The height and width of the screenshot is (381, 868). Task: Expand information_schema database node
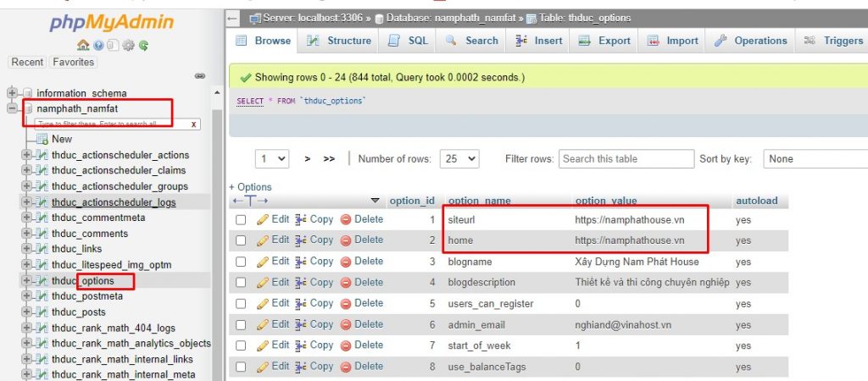pos(12,93)
